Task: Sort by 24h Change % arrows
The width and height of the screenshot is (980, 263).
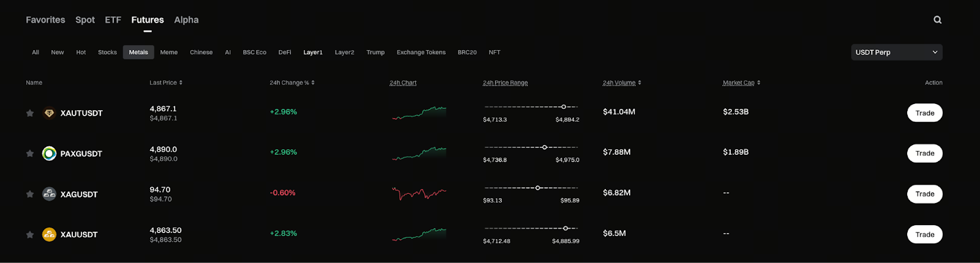Action: pos(313,83)
